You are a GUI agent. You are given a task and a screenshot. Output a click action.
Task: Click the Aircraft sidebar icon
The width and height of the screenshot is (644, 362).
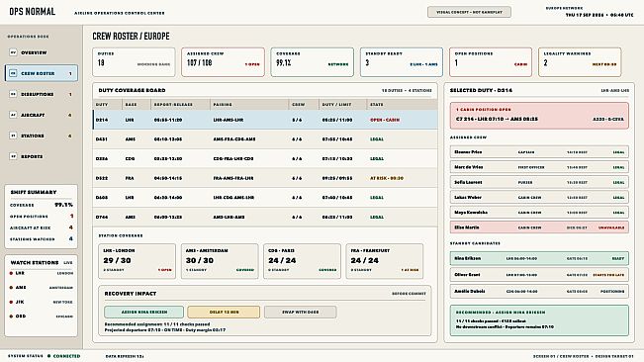(x=13, y=115)
